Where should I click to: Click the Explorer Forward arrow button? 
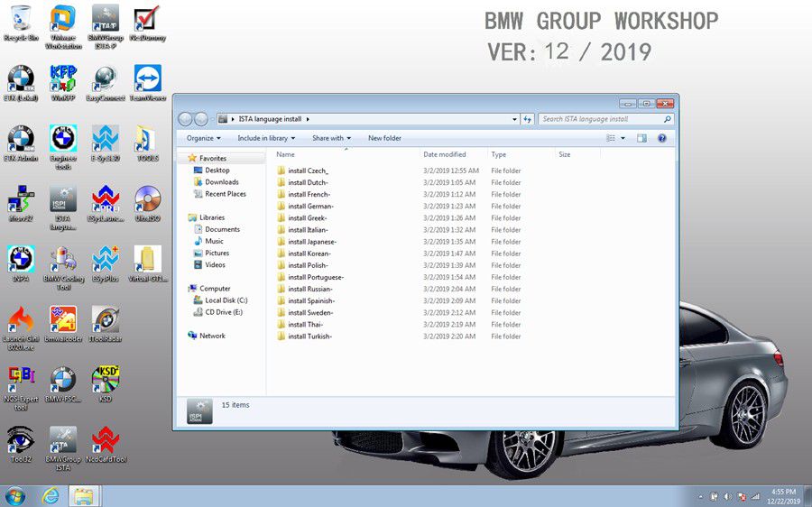[201, 119]
